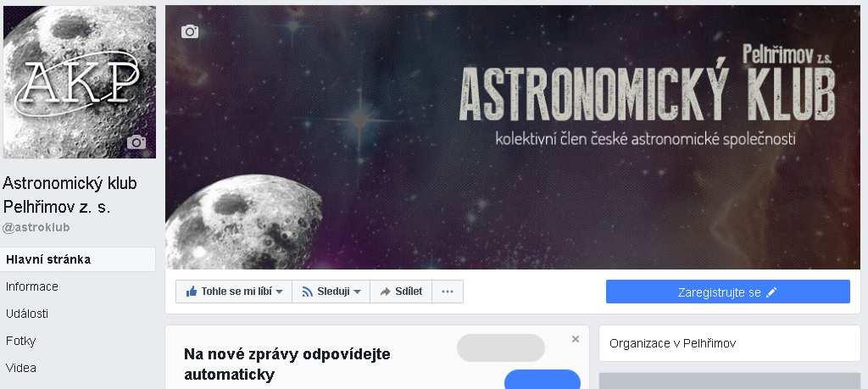
Task: Click the blue Zaregistrujte se button
Action: pyautogui.click(x=728, y=292)
